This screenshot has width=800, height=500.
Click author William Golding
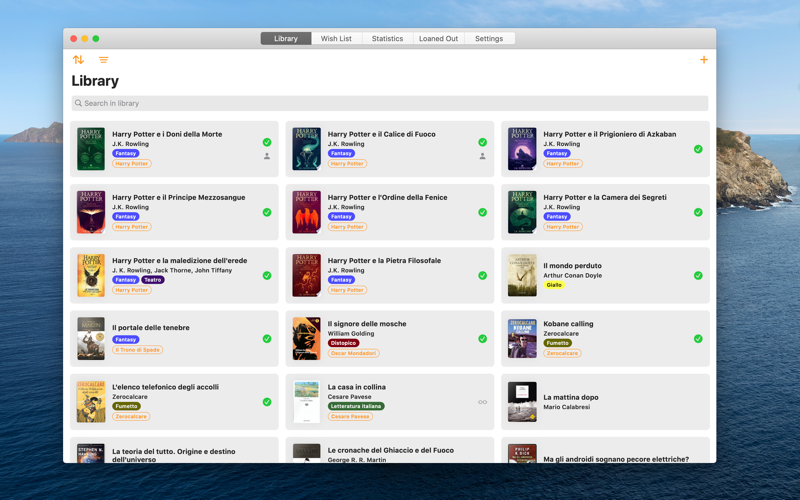point(351,334)
